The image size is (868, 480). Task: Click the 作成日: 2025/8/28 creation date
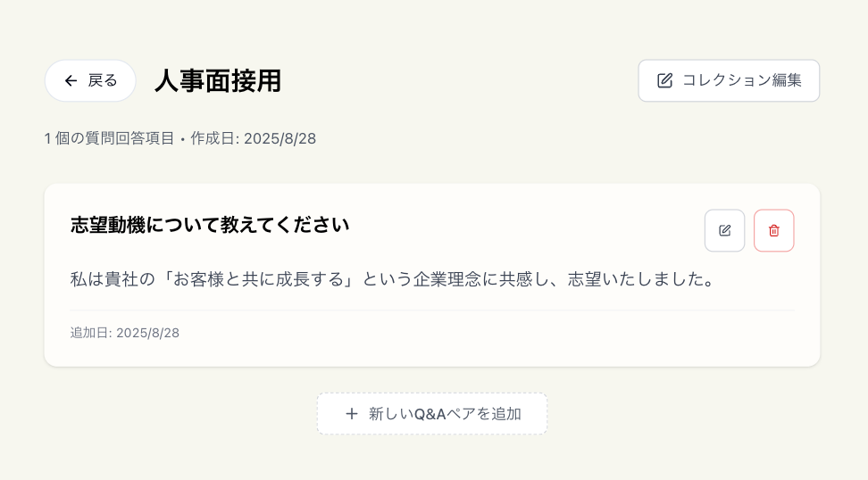pos(253,138)
